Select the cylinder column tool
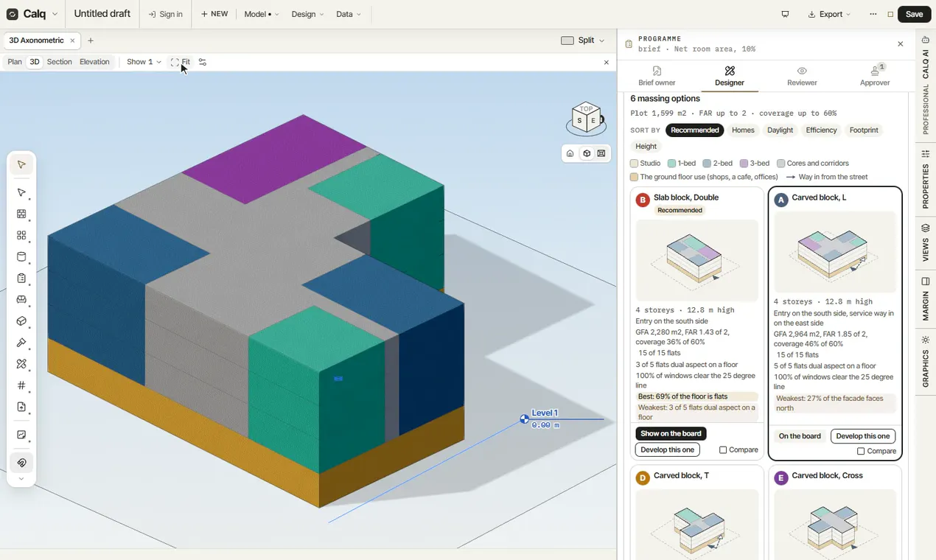The image size is (936, 560). (21, 257)
